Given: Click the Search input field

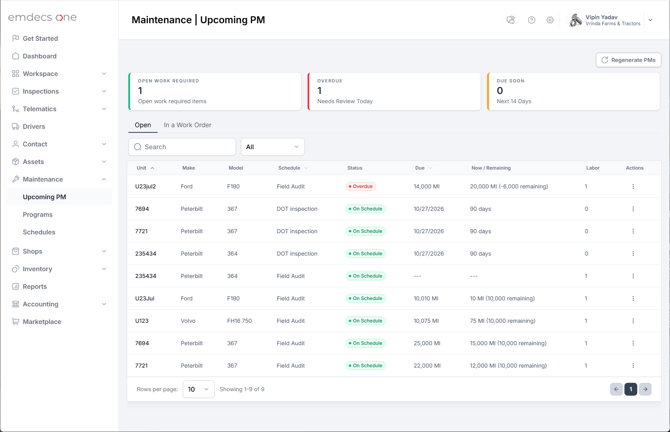Looking at the screenshot, I should [182, 147].
